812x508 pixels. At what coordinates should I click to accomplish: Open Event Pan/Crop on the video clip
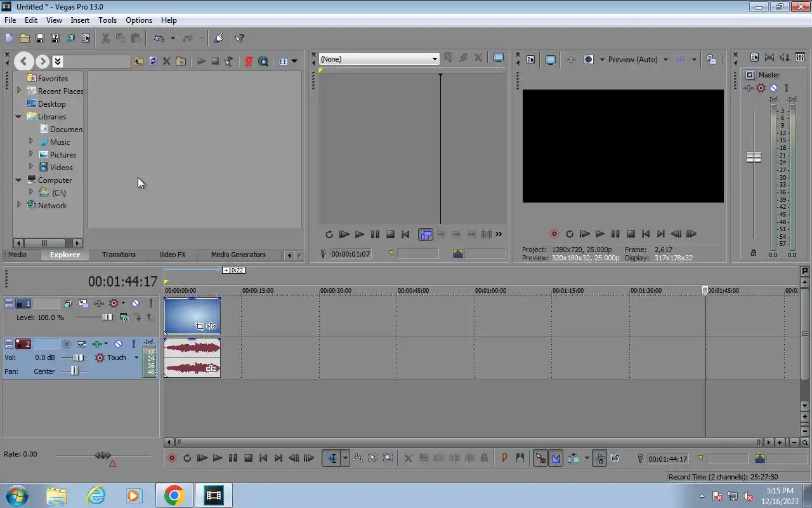200,326
